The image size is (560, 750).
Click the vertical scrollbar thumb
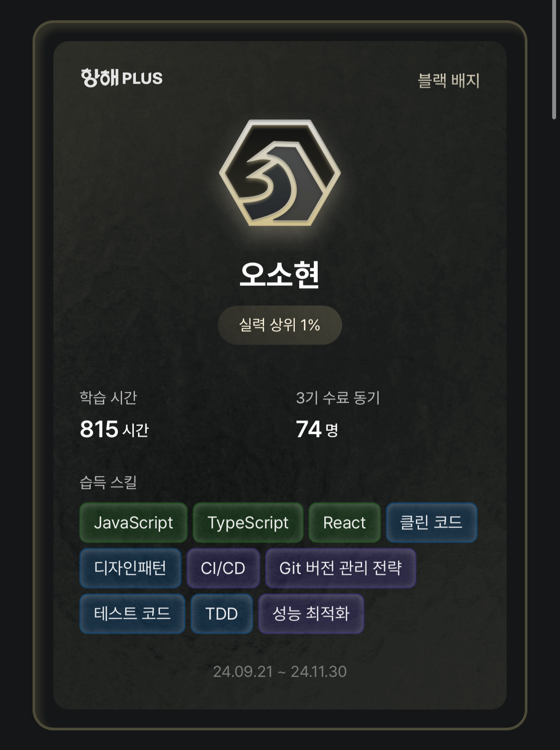coord(554,59)
